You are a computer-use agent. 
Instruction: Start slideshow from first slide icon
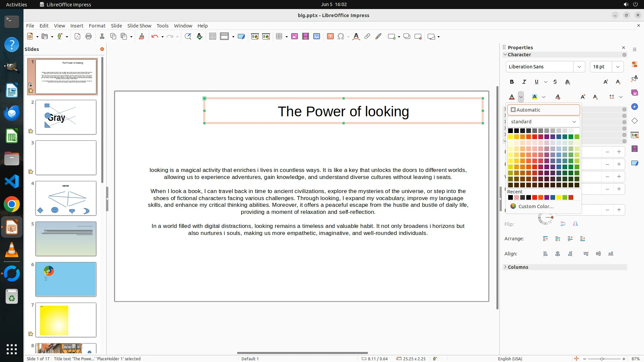(x=255, y=37)
